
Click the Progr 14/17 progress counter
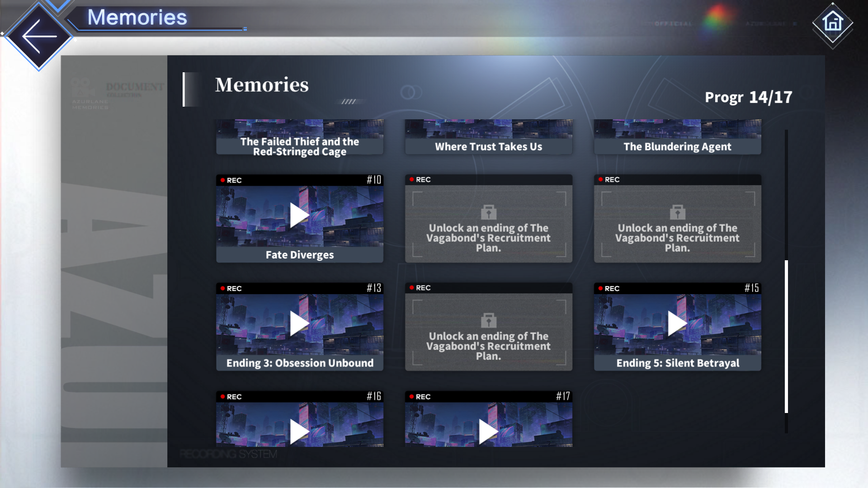748,97
